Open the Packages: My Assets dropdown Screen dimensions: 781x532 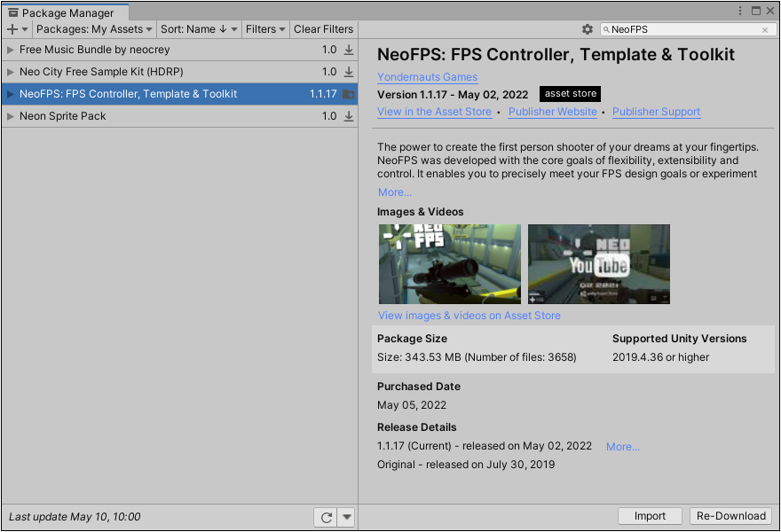click(x=94, y=29)
